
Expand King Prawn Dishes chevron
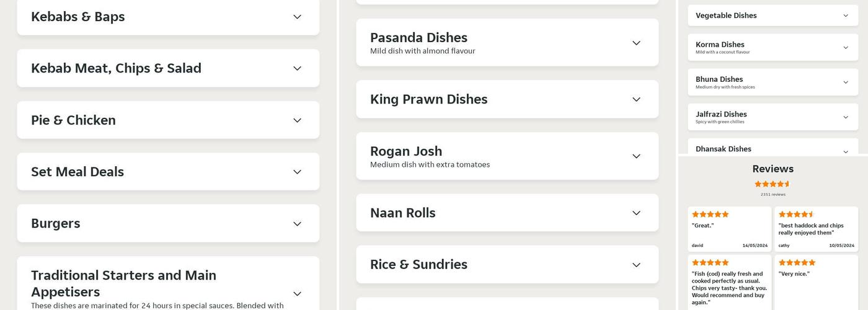pyautogui.click(x=636, y=99)
